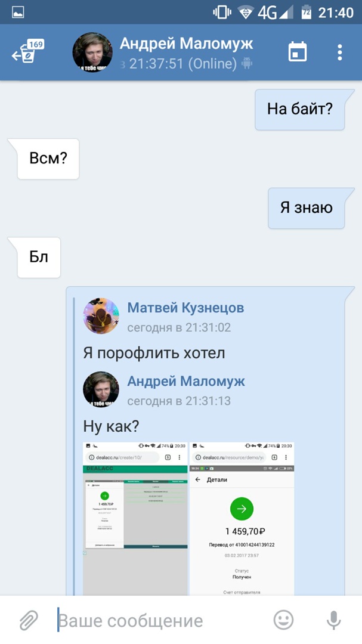Tap the picture notification icon in status bar
This screenshot has width=362, height=644.
tap(18, 13)
